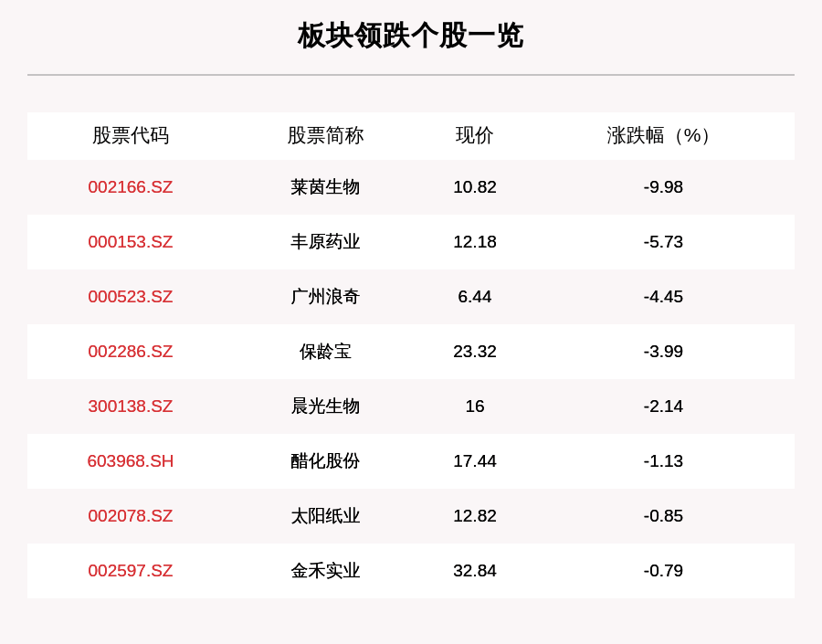Open stock code 603968.SH link
The height and width of the screenshot is (644, 822).
point(131,461)
